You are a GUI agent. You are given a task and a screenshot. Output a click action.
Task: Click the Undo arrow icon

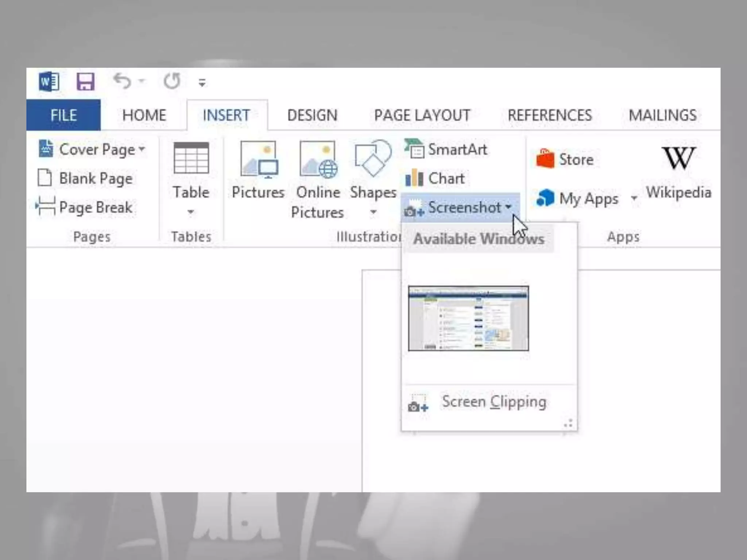122,81
